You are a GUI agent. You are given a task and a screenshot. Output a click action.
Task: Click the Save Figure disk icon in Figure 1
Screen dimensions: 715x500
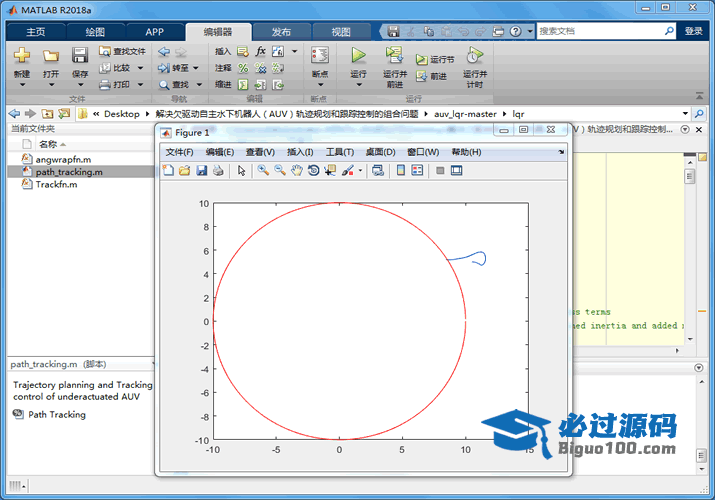(x=202, y=170)
